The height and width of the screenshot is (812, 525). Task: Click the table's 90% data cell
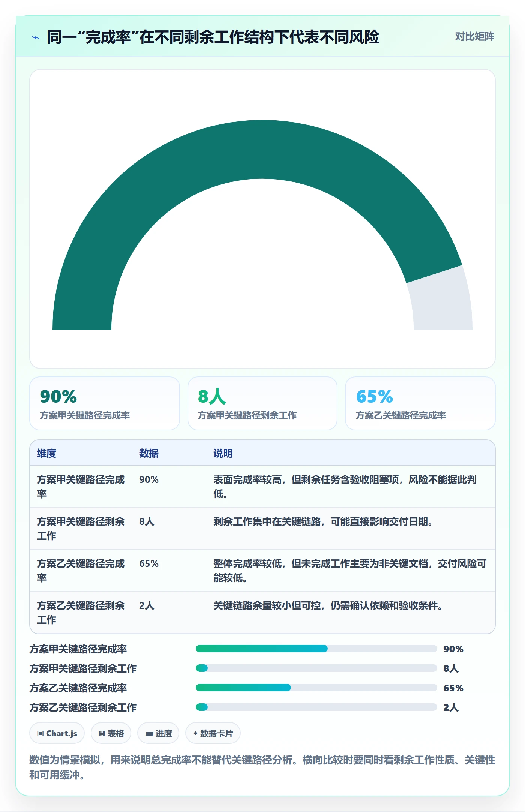click(x=149, y=479)
